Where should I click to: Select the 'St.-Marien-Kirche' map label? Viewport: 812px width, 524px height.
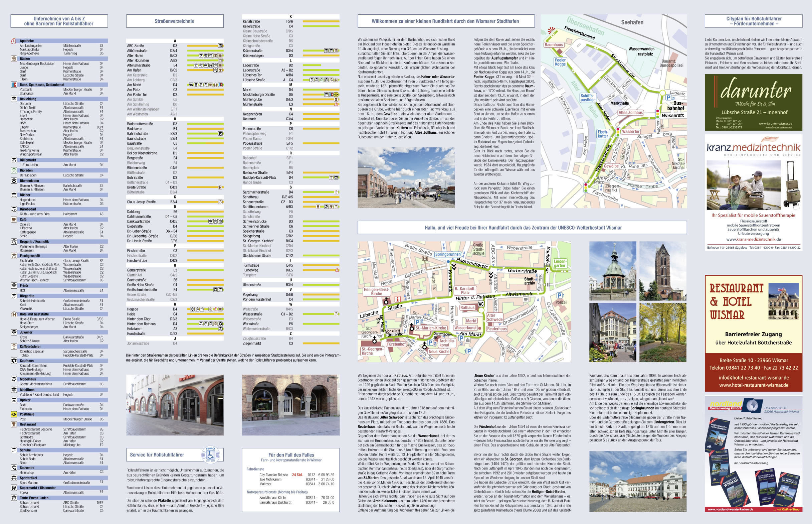pos(430,328)
